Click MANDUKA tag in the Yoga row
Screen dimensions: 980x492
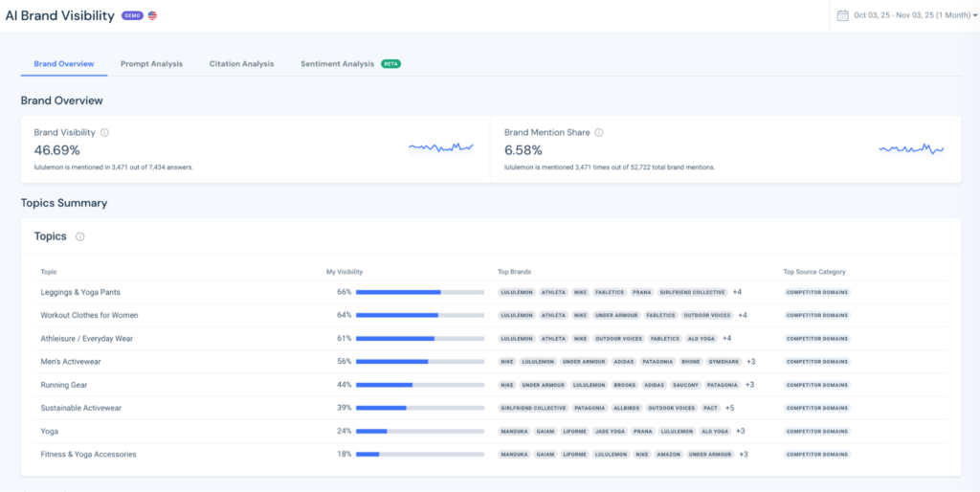point(514,431)
